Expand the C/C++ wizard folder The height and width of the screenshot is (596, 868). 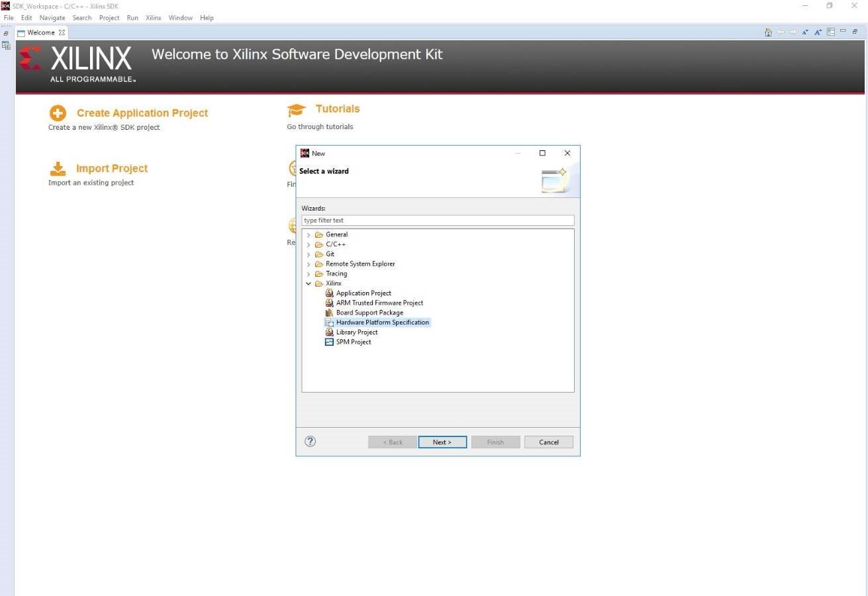[309, 244]
